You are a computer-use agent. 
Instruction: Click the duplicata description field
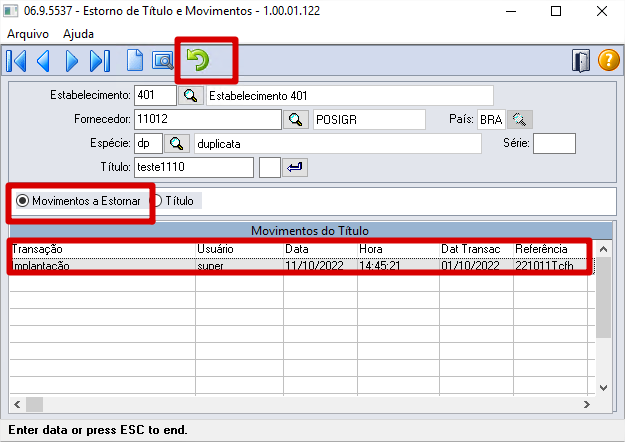tap(338, 143)
